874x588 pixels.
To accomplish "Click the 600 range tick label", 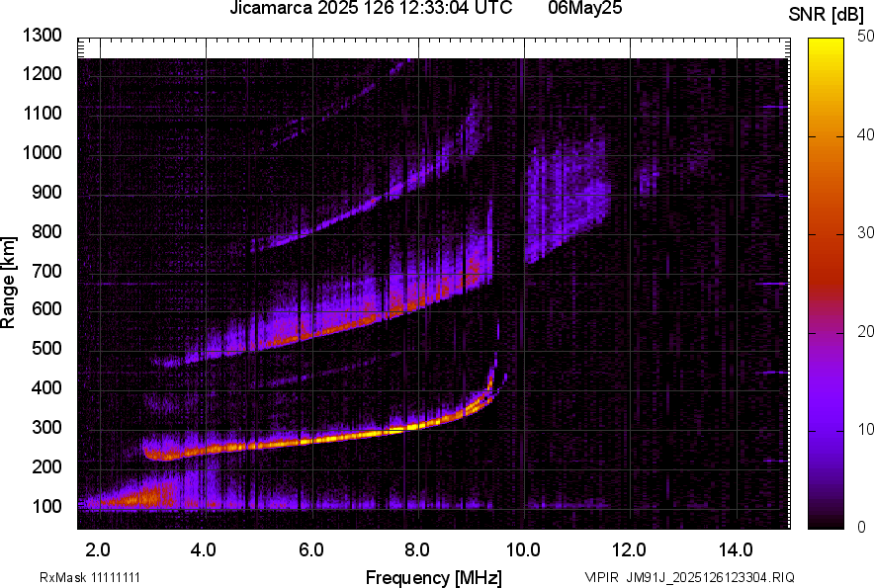I will 46,308.
